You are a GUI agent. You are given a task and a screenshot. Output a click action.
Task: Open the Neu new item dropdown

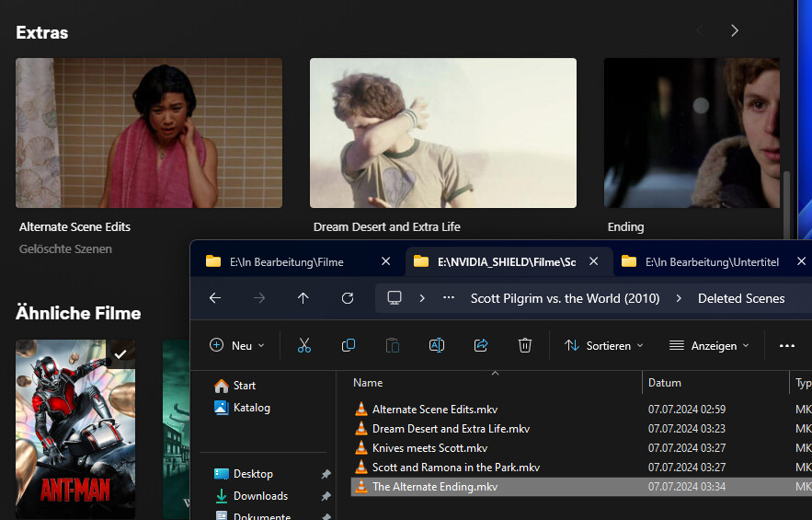click(237, 346)
